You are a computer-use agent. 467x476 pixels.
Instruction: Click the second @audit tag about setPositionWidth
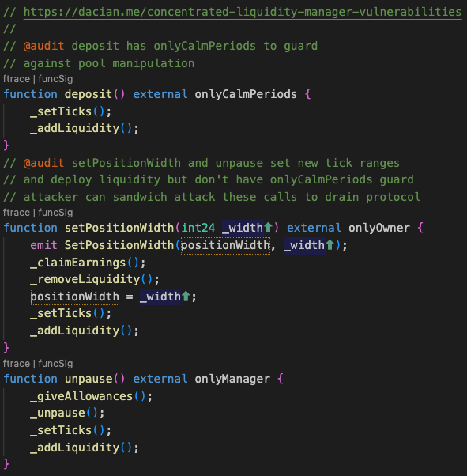click(x=44, y=163)
